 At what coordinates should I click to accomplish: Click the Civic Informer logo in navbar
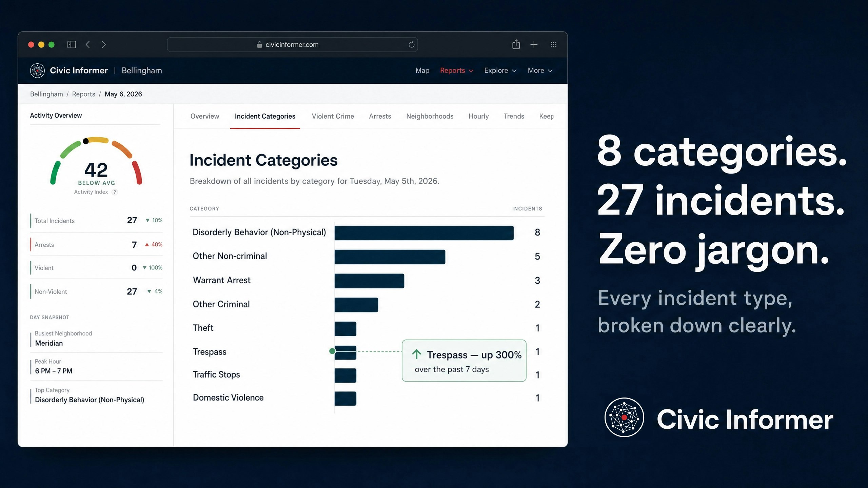click(x=37, y=70)
